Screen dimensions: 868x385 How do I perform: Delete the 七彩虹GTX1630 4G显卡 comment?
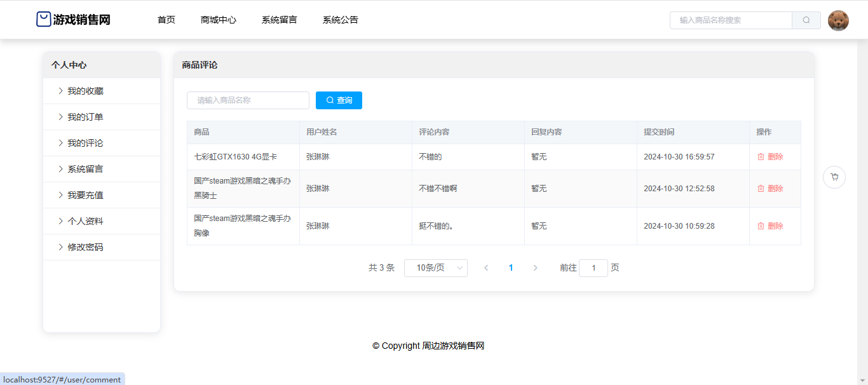pos(770,157)
